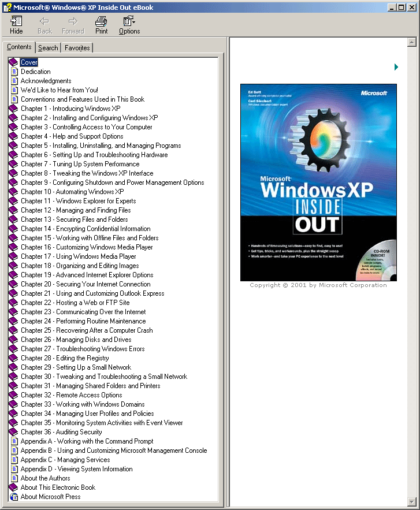Switch to the Favorites tab
The width and height of the screenshot is (420, 510).
click(77, 48)
